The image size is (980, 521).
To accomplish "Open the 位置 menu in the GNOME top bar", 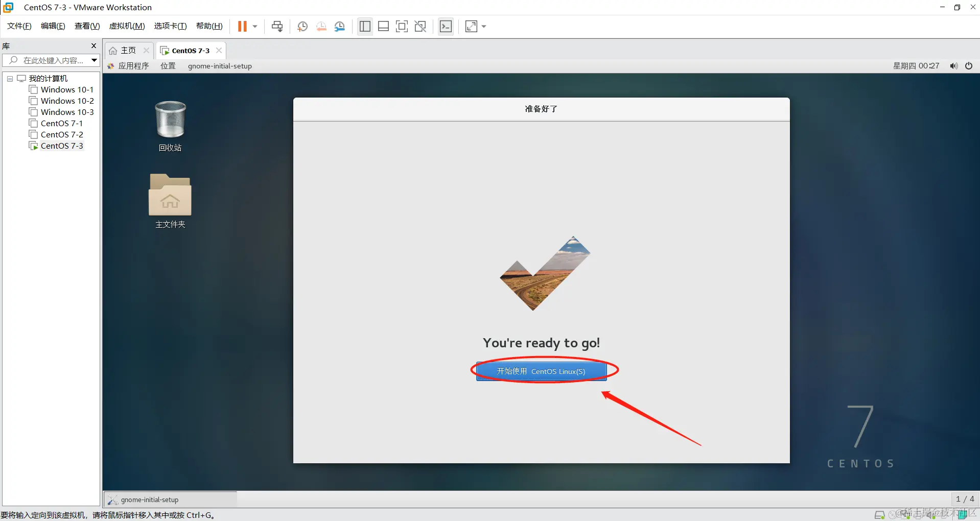I will pyautogui.click(x=168, y=66).
